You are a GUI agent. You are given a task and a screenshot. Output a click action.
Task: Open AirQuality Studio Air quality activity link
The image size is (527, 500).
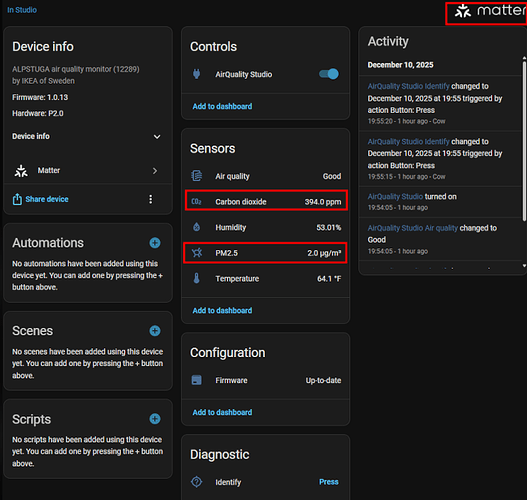pos(413,228)
